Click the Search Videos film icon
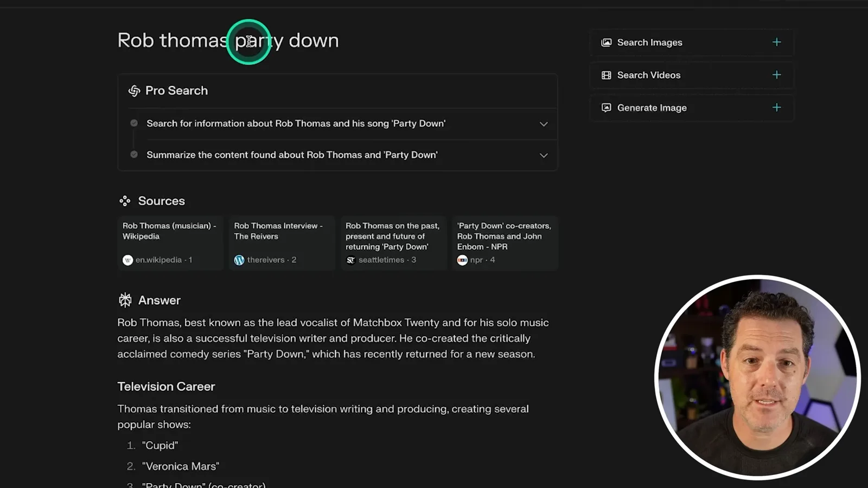 (x=607, y=75)
